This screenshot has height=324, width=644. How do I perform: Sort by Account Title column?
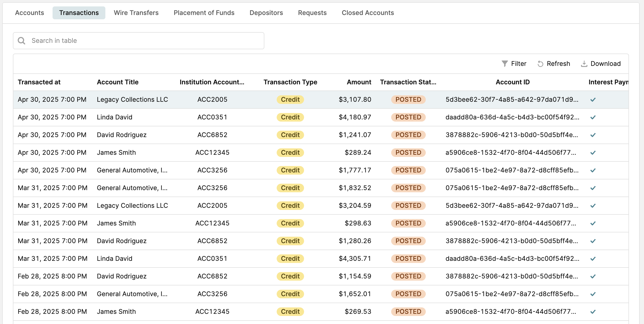click(x=118, y=82)
